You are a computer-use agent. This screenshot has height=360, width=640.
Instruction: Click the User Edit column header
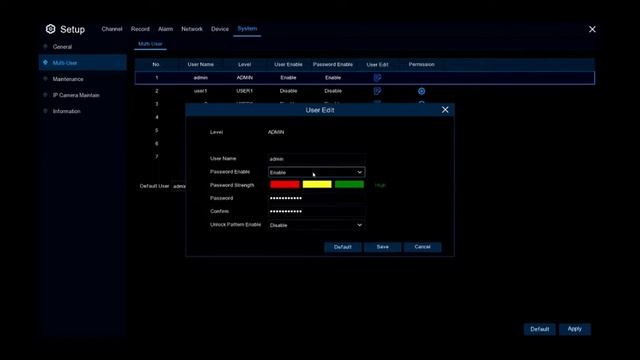377,64
